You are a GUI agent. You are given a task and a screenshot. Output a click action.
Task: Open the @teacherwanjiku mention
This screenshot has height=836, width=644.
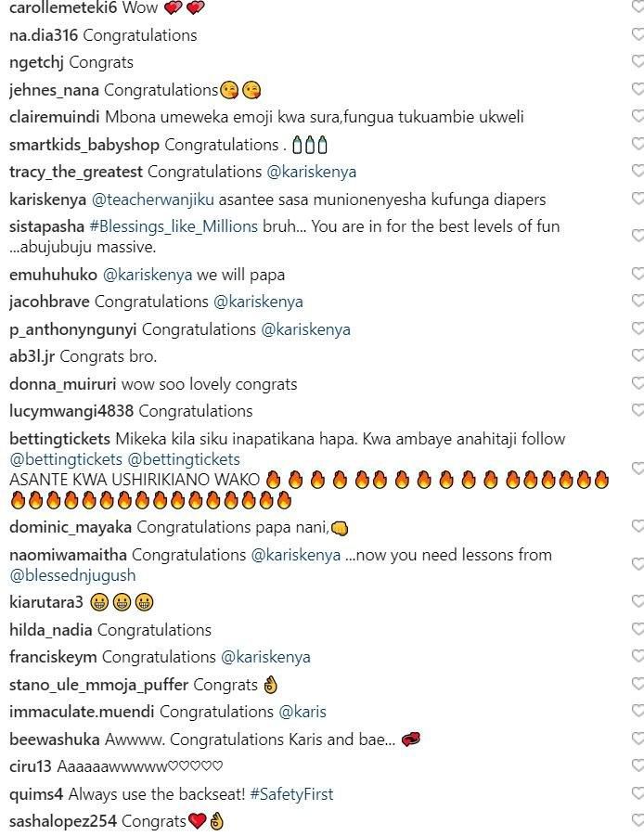click(153, 199)
